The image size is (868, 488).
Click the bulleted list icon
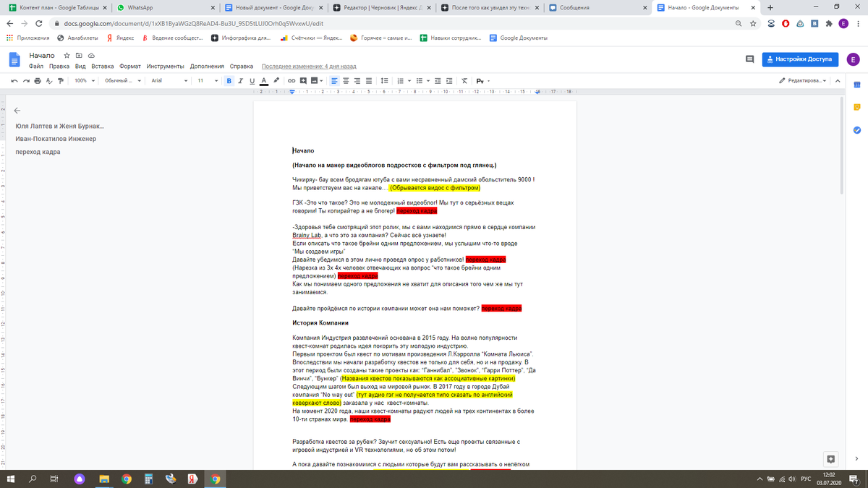pyautogui.click(x=420, y=80)
